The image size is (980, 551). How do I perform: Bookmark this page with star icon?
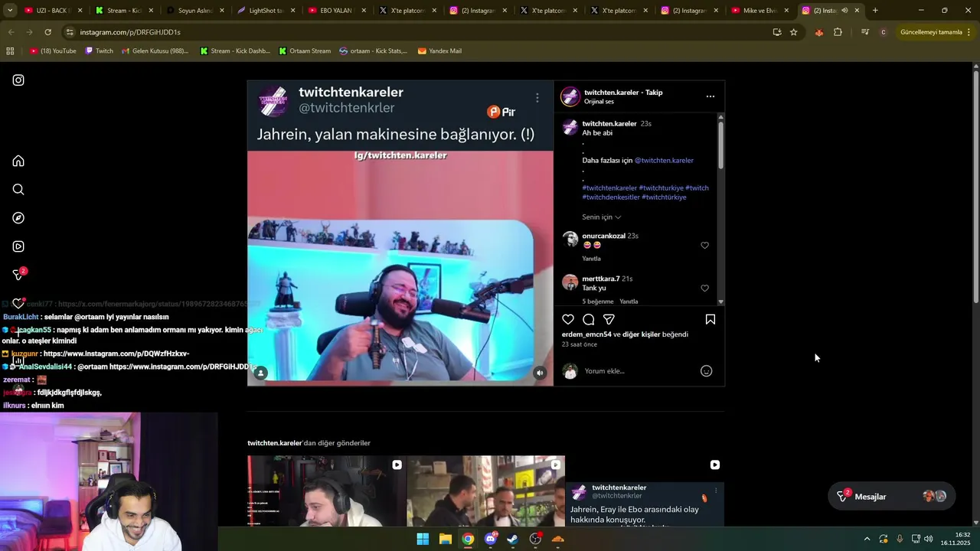794,32
